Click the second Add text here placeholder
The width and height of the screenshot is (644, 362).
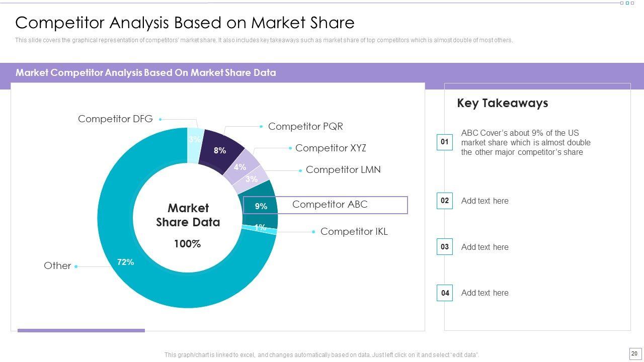(x=485, y=247)
